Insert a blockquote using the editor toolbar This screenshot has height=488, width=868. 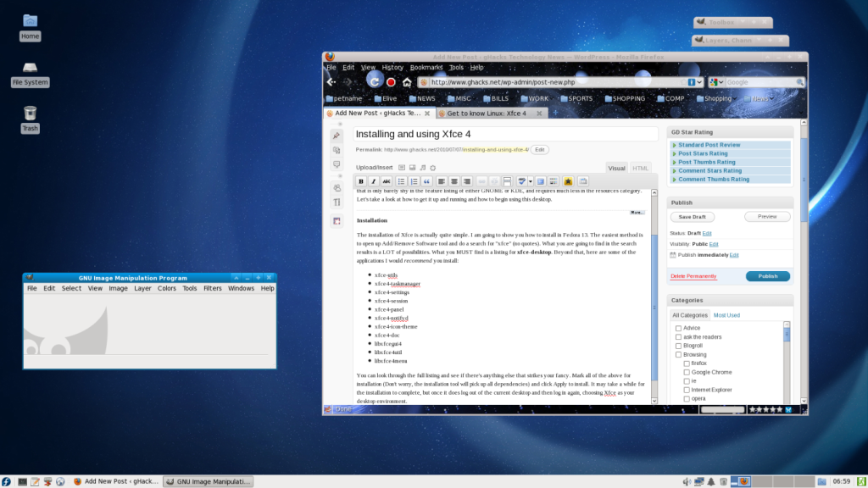point(426,181)
